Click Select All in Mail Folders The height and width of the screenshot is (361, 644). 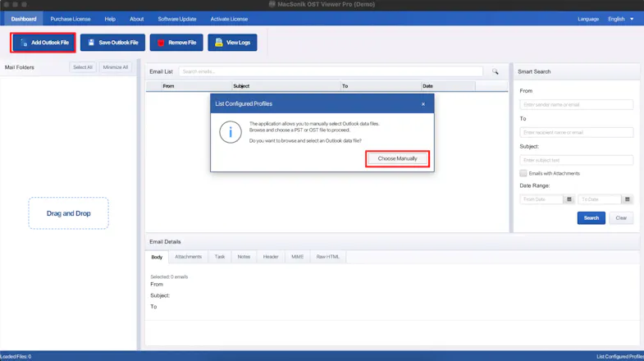click(83, 67)
